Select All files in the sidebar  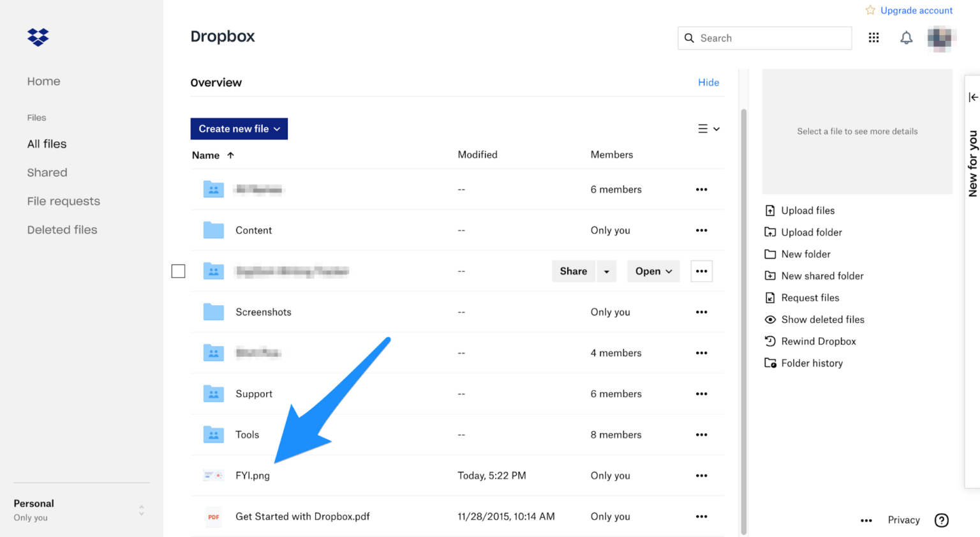(47, 144)
